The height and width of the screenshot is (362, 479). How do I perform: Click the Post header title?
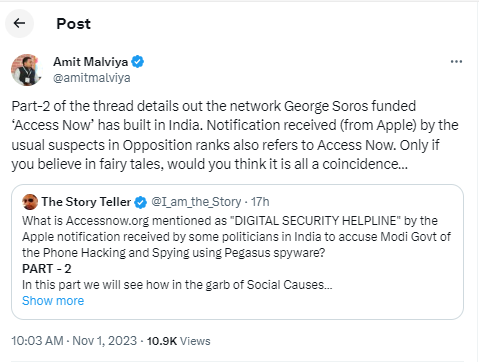coord(73,24)
